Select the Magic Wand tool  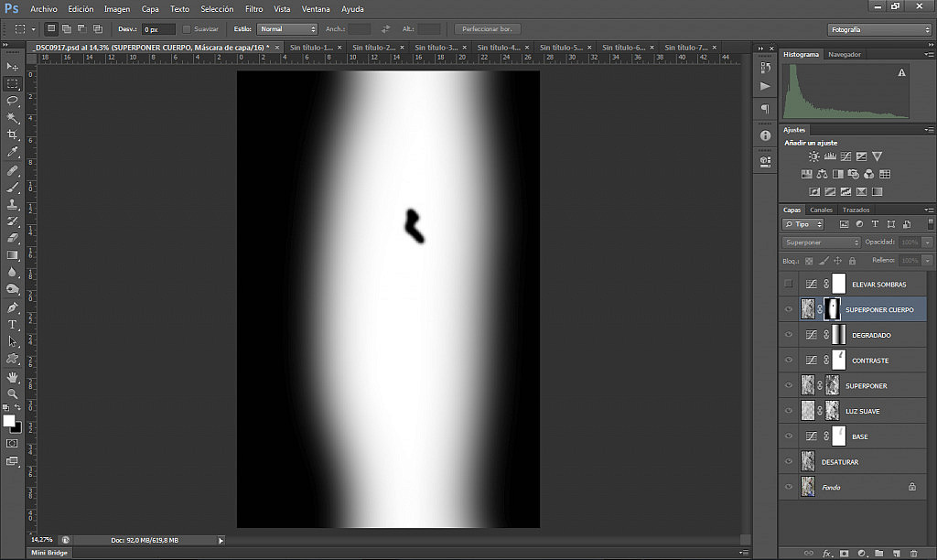tap(13, 118)
